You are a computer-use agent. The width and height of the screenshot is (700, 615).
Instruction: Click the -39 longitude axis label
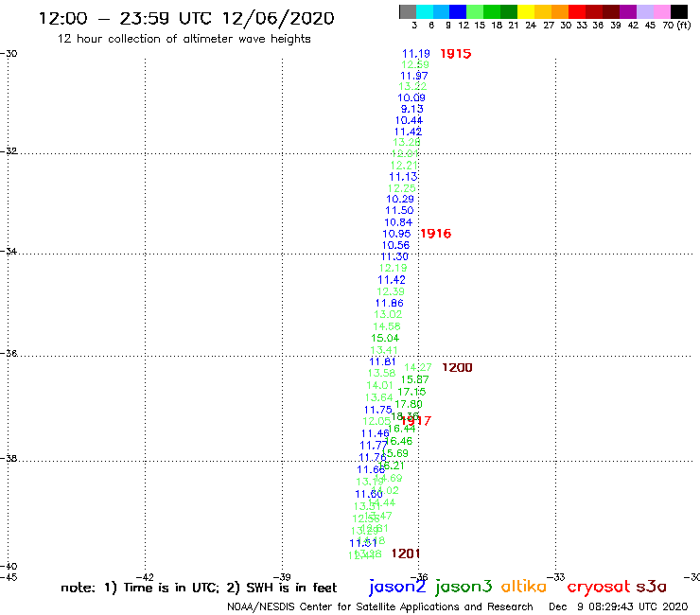[x=282, y=577]
